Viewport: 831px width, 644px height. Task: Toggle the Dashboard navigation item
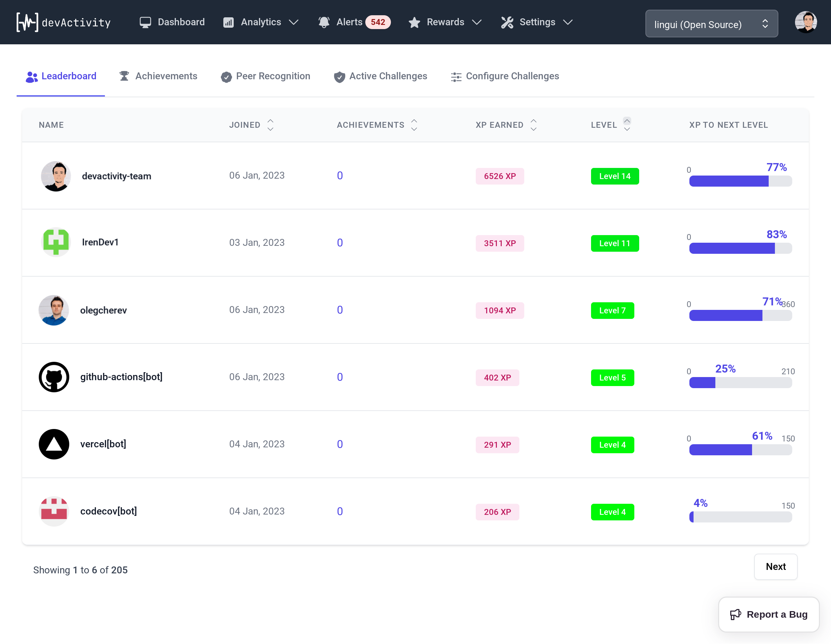pyautogui.click(x=170, y=22)
